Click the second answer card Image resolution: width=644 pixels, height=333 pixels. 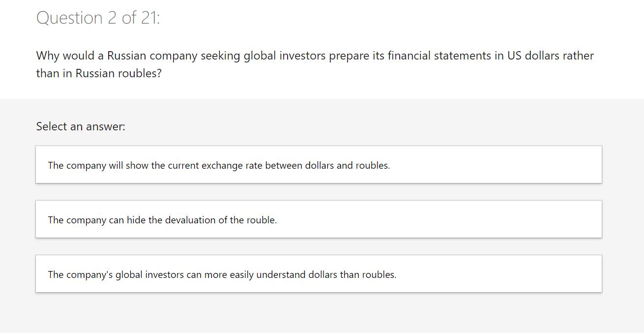(x=318, y=220)
